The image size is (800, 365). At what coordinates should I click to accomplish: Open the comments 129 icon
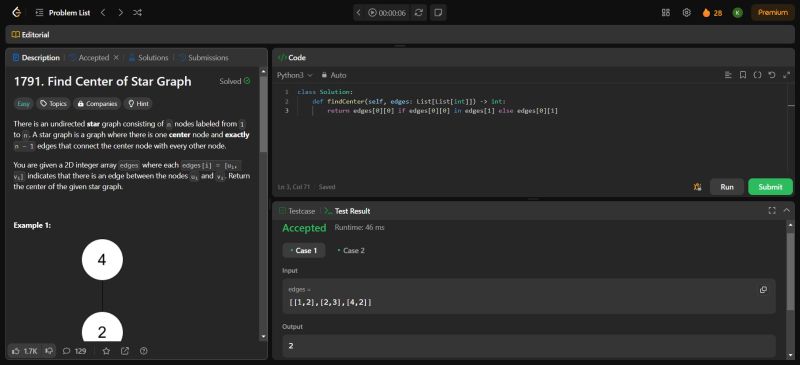[x=74, y=351]
